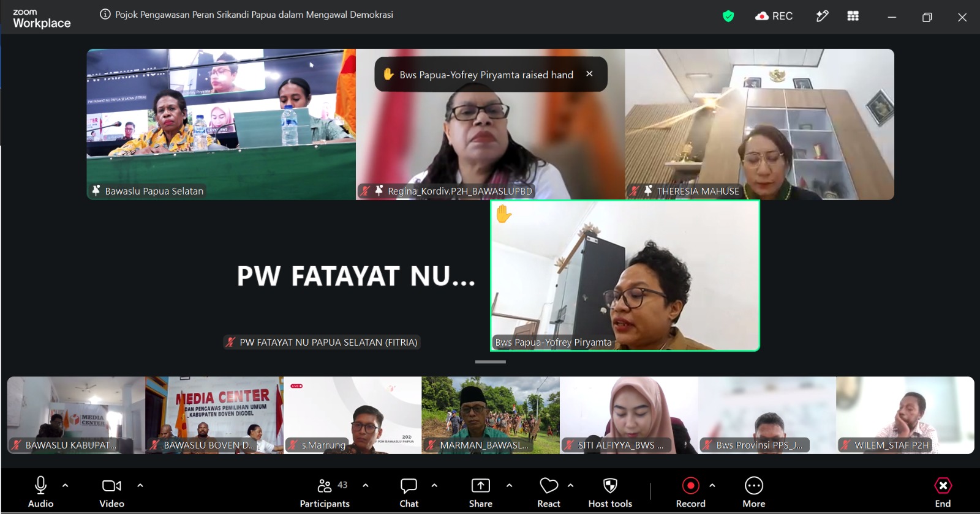The height and width of the screenshot is (514, 980).
Task: Open the More options button
Action: click(x=754, y=492)
